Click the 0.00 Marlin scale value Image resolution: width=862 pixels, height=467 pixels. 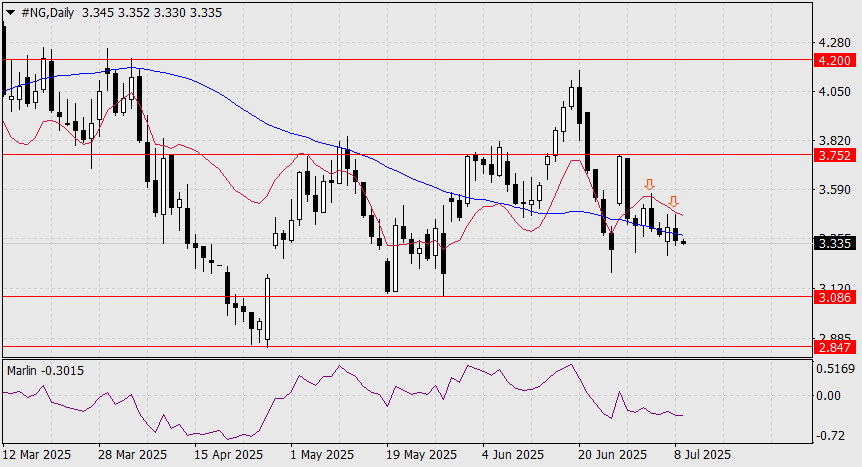point(828,395)
